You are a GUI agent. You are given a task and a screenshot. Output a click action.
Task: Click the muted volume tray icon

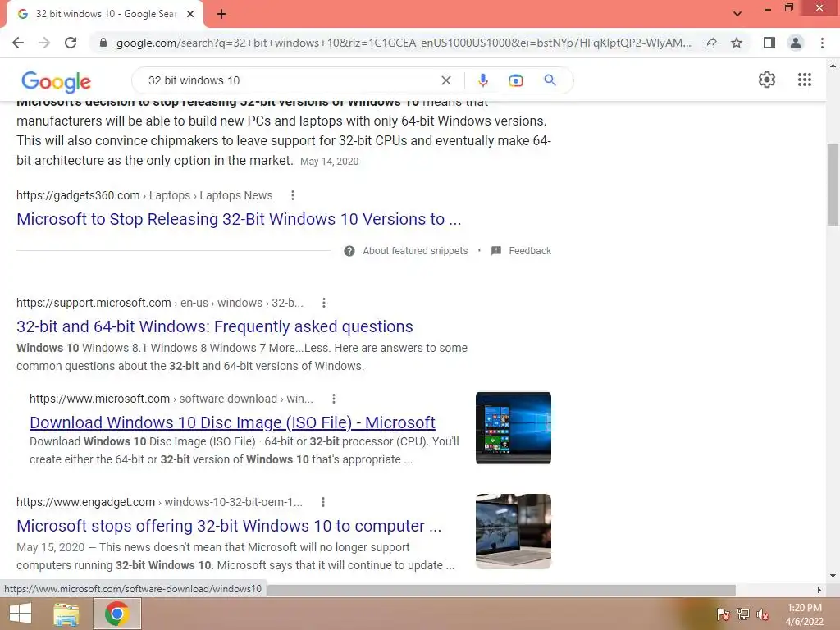(x=763, y=614)
